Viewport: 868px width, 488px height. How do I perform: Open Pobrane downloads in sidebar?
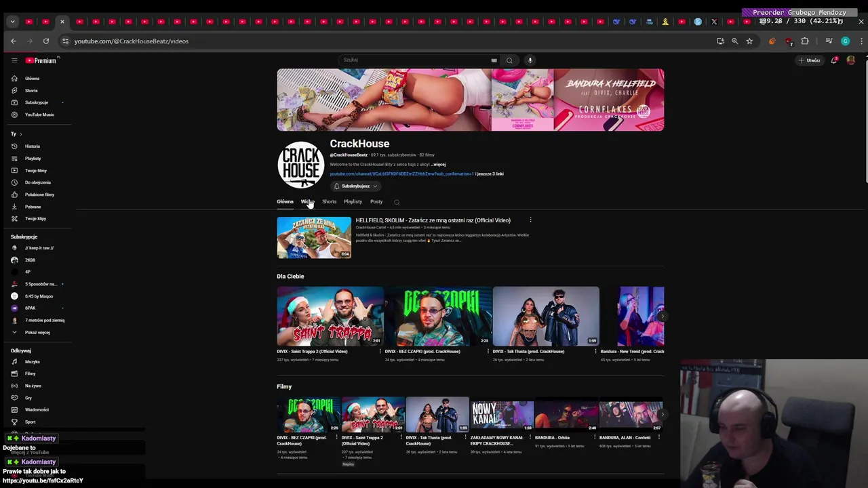pos(33,207)
